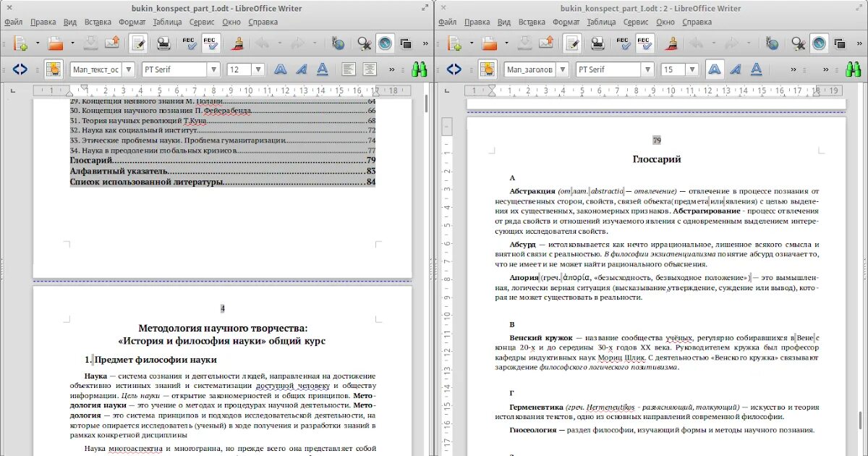Viewport: 868px width, 456px height.
Task: Click New Document icon in right window
Action: point(455,43)
